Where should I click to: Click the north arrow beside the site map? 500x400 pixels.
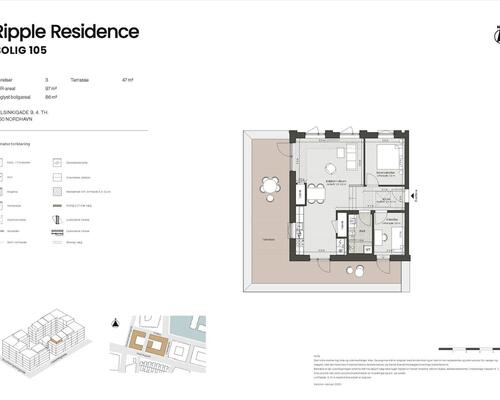(115, 323)
